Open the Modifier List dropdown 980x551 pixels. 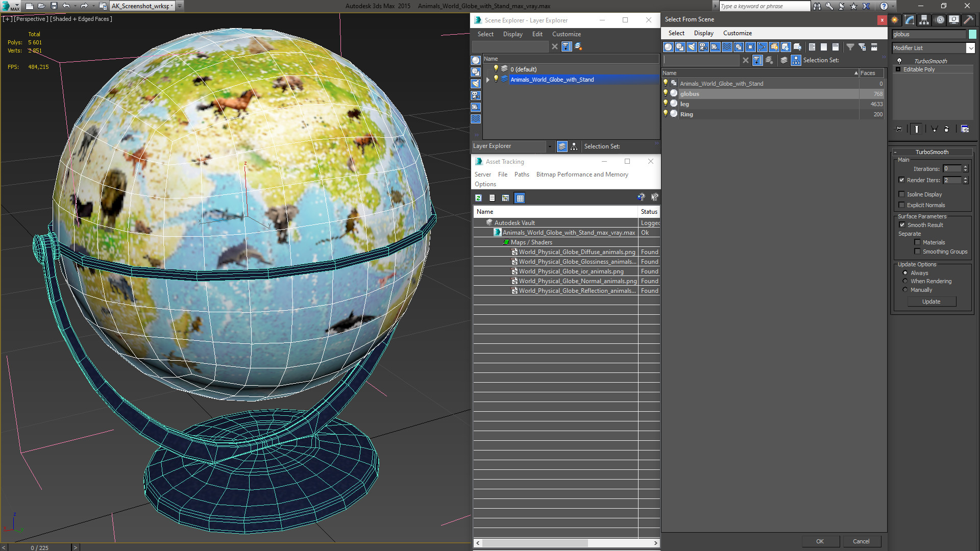(x=970, y=48)
